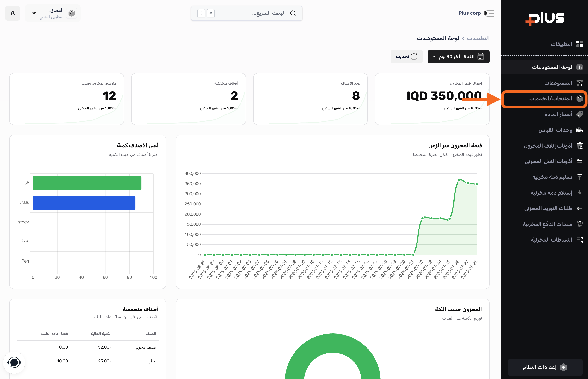Click the green قلم bar in chart
Viewport: 588px width, 379px height.
click(x=87, y=183)
